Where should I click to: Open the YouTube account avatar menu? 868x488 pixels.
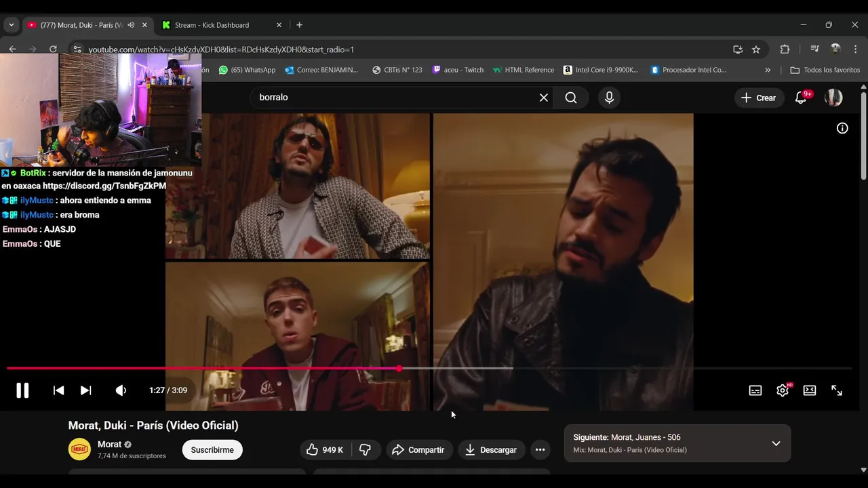click(833, 98)
